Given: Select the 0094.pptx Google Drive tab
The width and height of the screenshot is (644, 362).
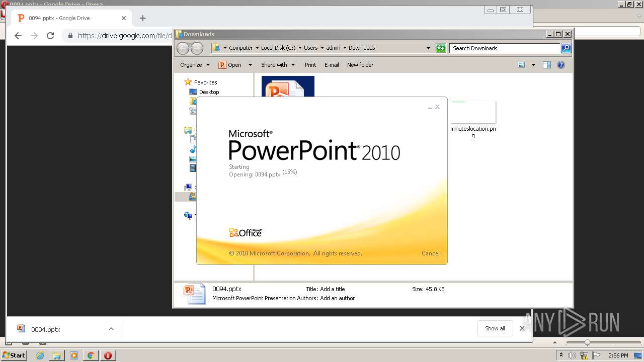Looking at the screenshot, I should 71,18.
